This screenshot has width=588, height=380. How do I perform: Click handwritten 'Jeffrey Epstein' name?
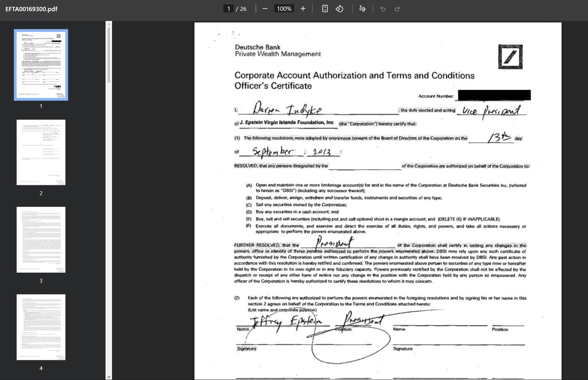(288, 321)
